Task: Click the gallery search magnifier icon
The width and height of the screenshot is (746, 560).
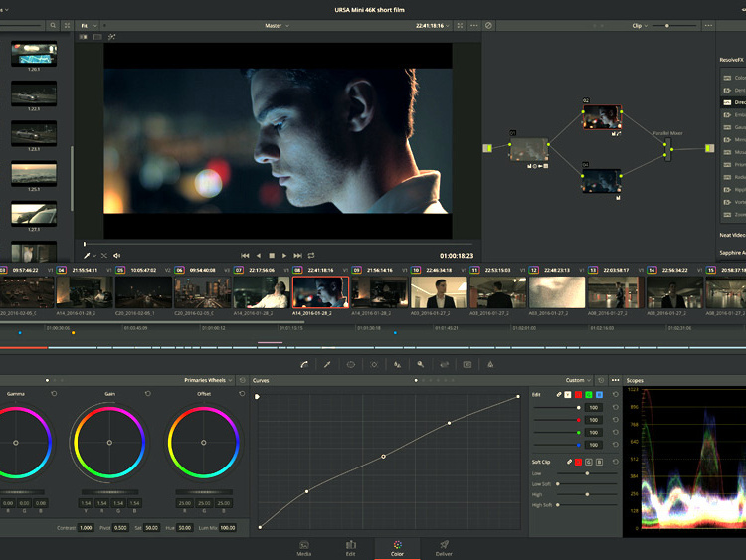Action: (x=53, y=25)
